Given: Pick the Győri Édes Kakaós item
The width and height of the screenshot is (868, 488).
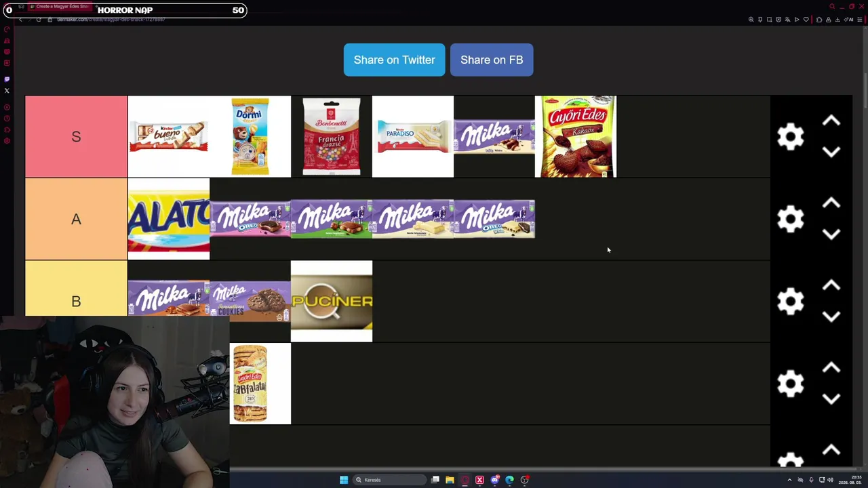Looking at the screenshot, I should [576, 137].
